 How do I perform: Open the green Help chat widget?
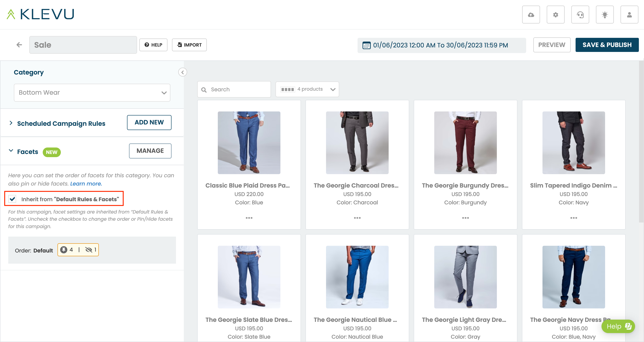coord(618,327)
